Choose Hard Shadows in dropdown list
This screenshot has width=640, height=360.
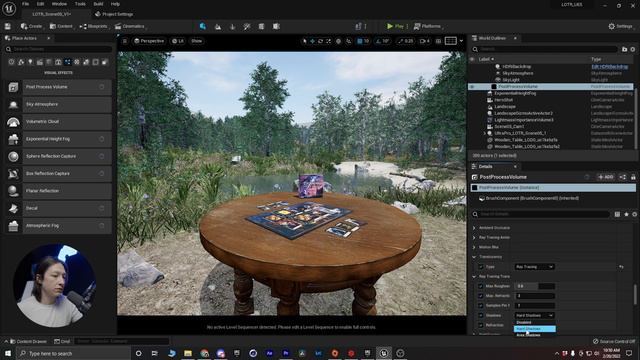(x=535, y=329)
